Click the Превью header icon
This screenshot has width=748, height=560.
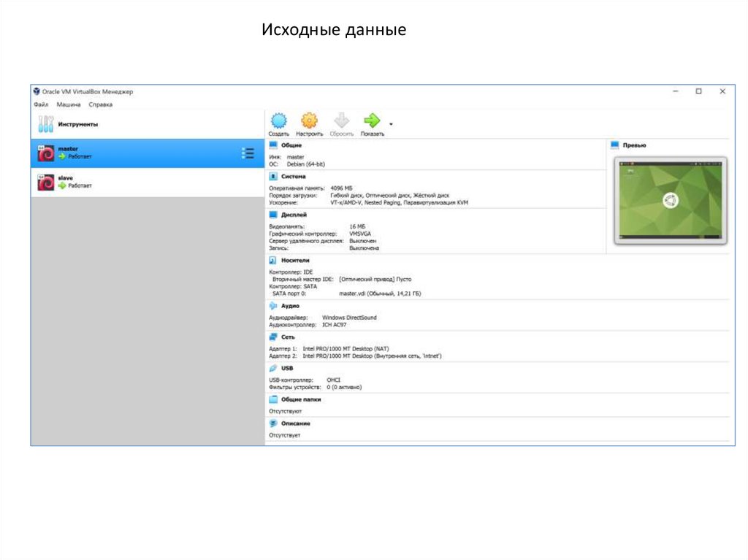[x=615, y=145]
